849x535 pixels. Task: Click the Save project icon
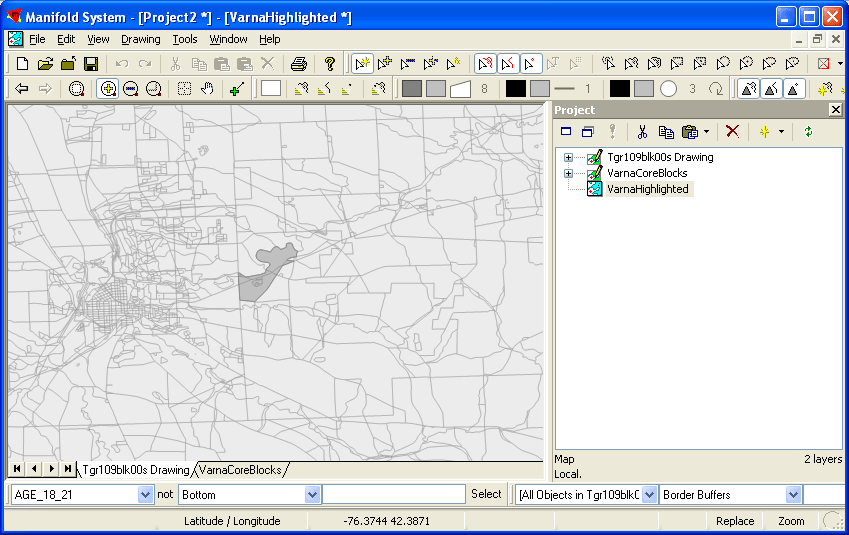tap(90, 64)
